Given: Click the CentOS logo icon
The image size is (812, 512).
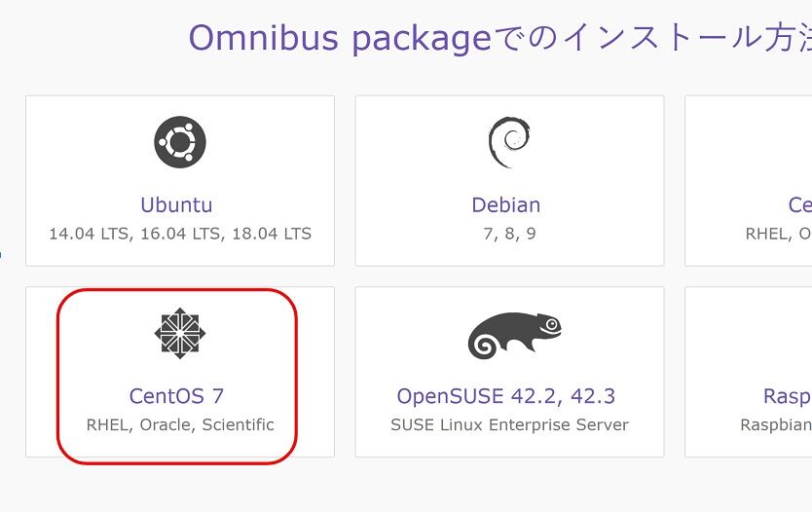Looking at the screenshot, I should 180,334.
